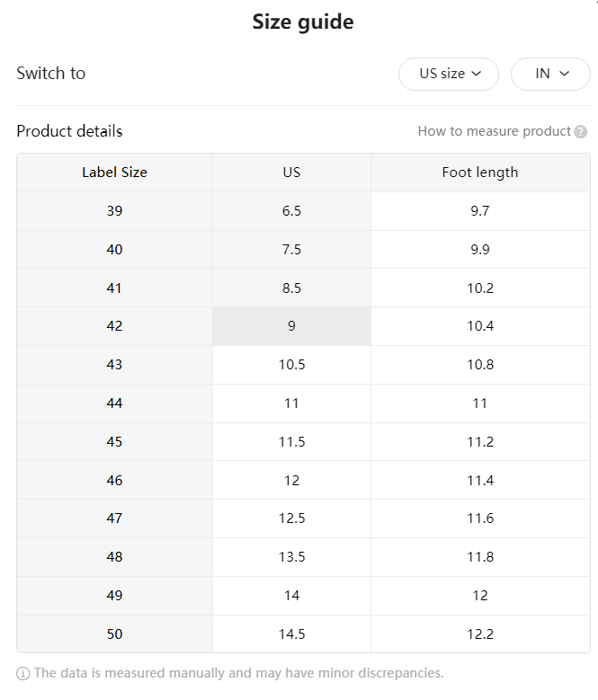Click the US 14.5 size cell

coord(291,634)
